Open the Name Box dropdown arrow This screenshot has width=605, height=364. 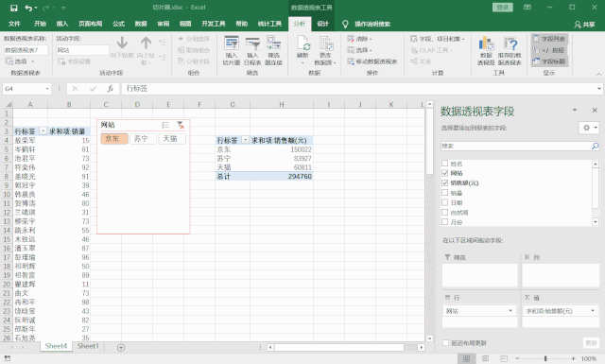pos(47,89)
